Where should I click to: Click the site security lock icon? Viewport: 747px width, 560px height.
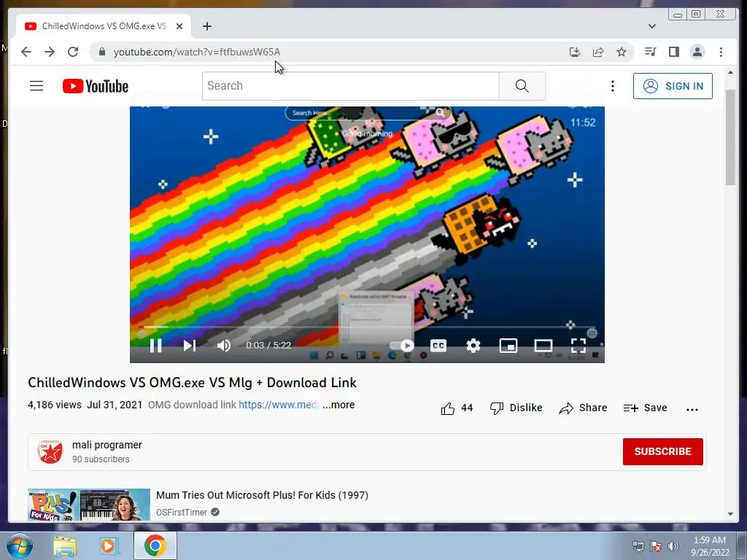[x=102, y=52]
